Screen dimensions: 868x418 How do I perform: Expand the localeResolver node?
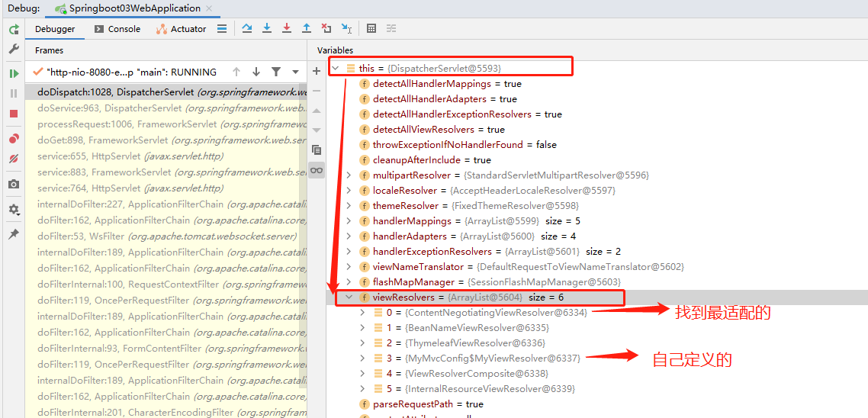pyautogui.click(x=349, y=191)
